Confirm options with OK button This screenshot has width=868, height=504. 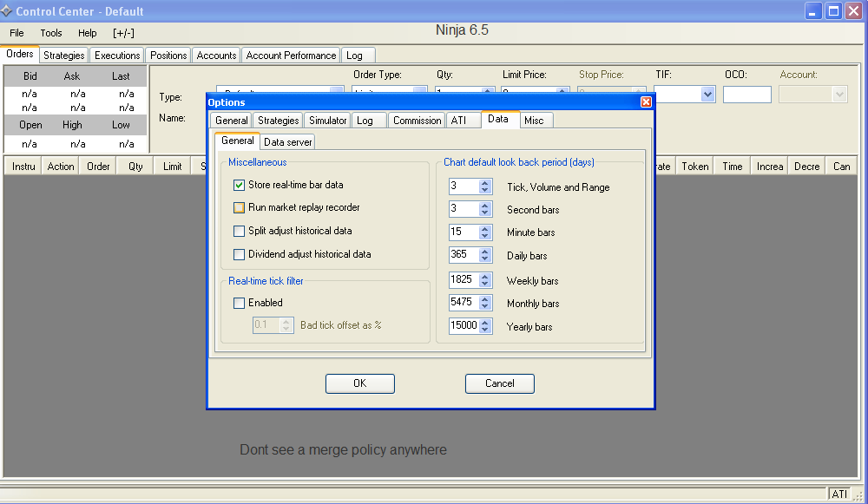coord(360,383)
